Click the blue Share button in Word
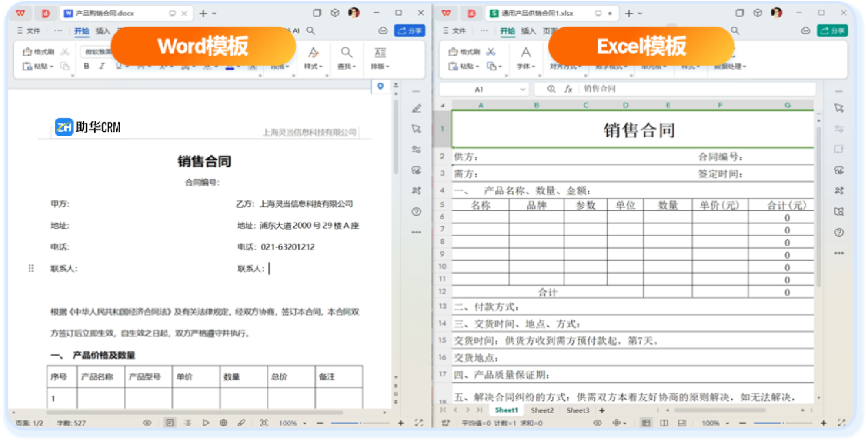This screenshot has width=868, height=442. (x=409, y=31)
